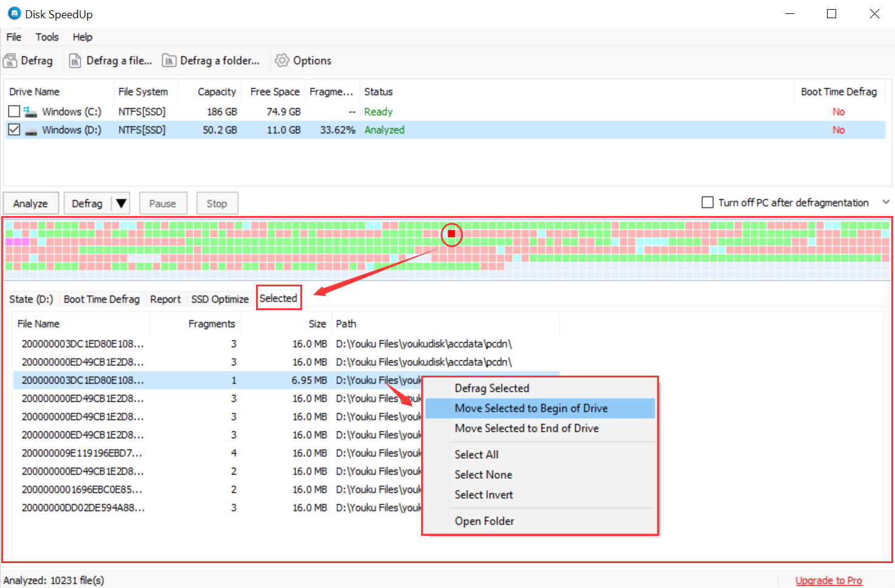Enable Turn off PC after defragmentation
Screen dimensions: 895x588
[x=707, y=202]
